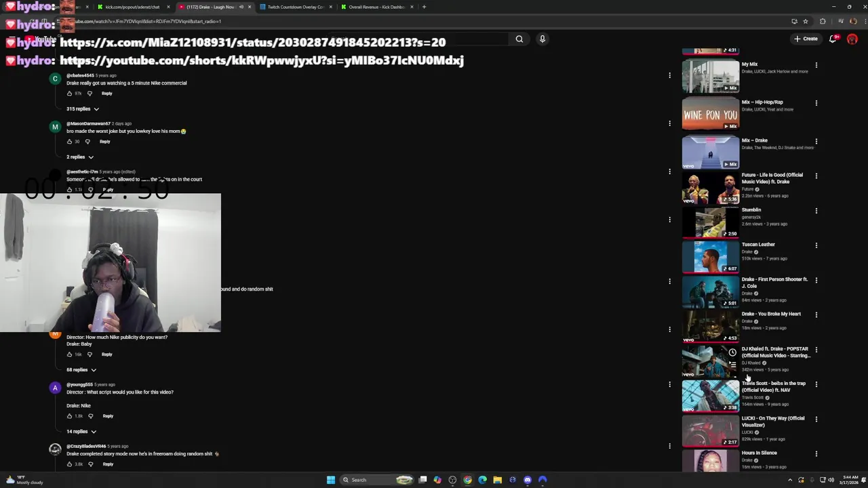Screen dimensions: 868x488
Task: Open the more options menu for Mix – Hip-Hop/Rap
Action: (x=816, y=104)
